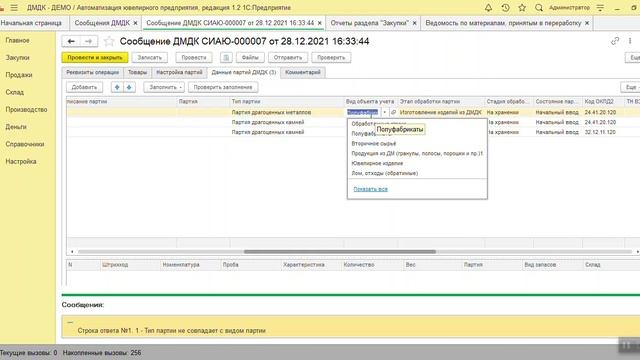640x360 pixels.
Task: Open report icon button near Файлы
Action: pyautogui.click(x=226, y=58)
